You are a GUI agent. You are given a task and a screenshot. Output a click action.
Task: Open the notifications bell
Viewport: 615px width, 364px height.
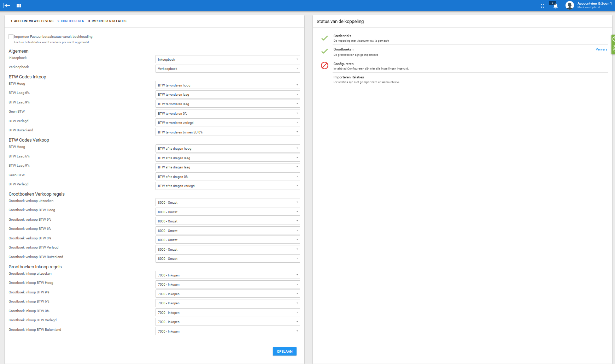555,6
